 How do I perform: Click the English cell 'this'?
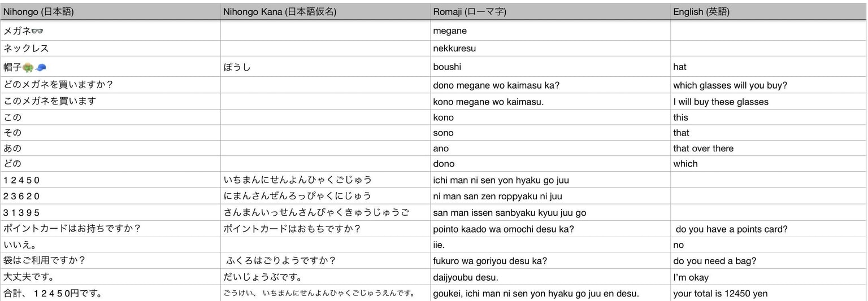(x=769, y=117)
